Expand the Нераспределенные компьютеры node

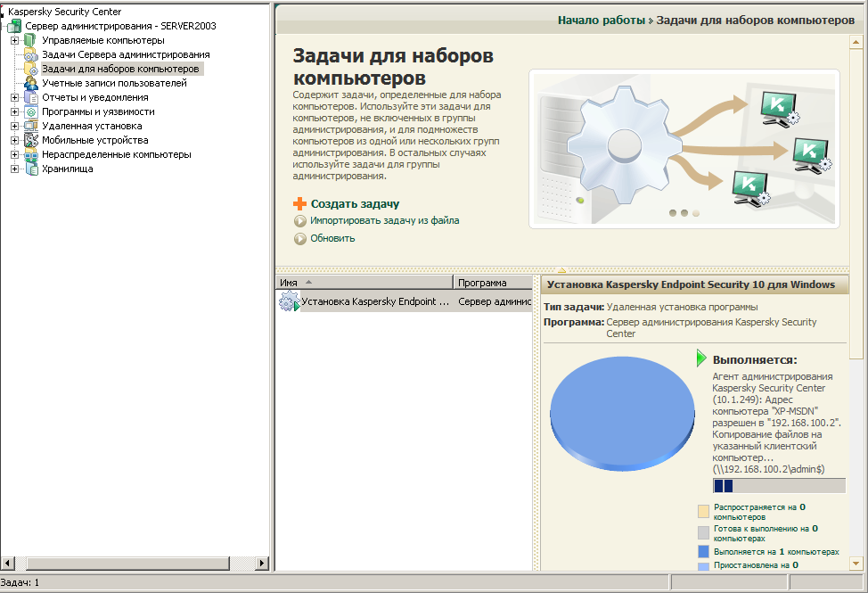coord(14,155)
